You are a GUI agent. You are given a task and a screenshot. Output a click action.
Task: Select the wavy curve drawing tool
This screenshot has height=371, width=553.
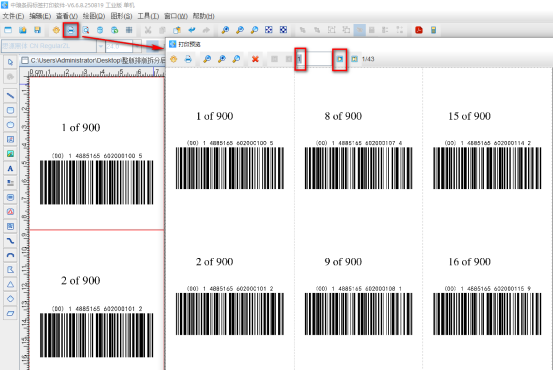click(x=10, y=241)
